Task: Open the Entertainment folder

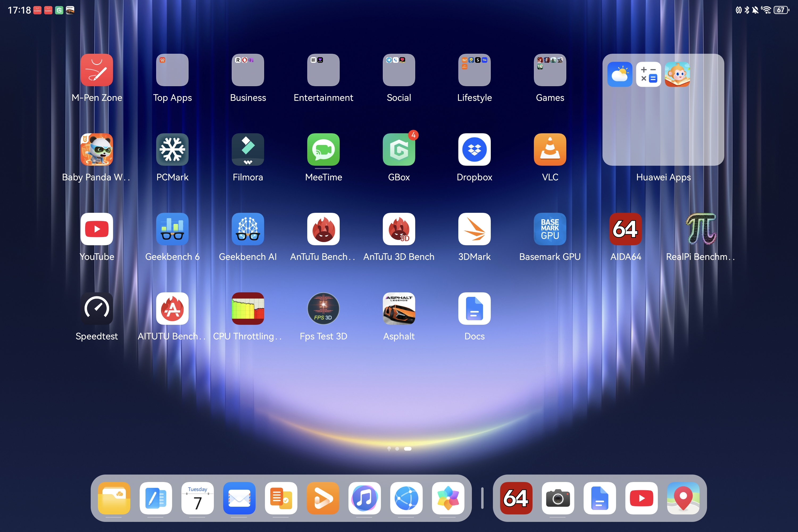Action: point(323,70)
